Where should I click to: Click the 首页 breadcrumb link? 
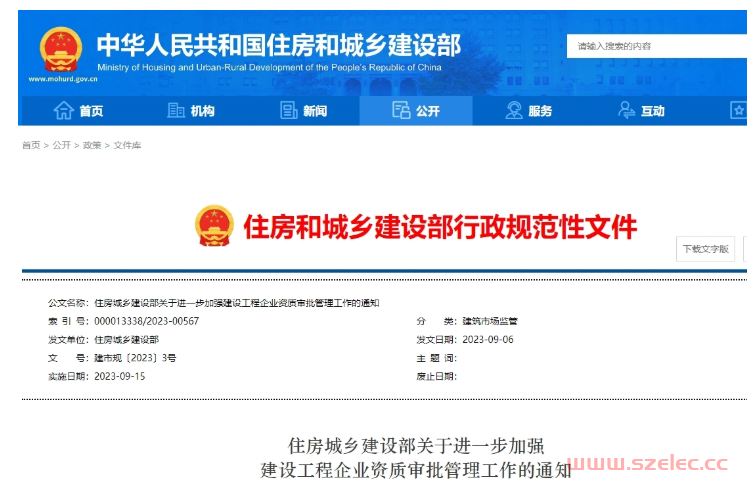(x=31, y=145)
